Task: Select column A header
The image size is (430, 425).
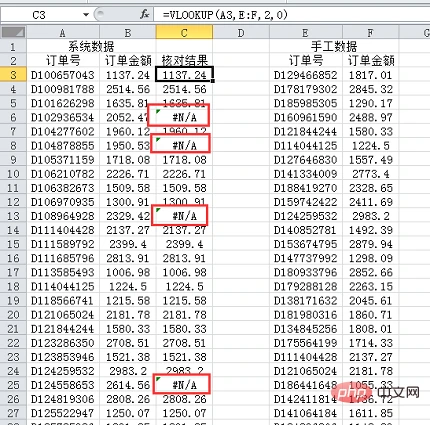Action: coord(63,33)
